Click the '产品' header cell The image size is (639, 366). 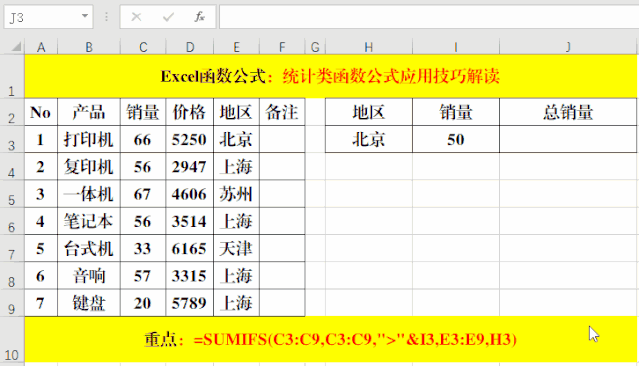(89, 112)
